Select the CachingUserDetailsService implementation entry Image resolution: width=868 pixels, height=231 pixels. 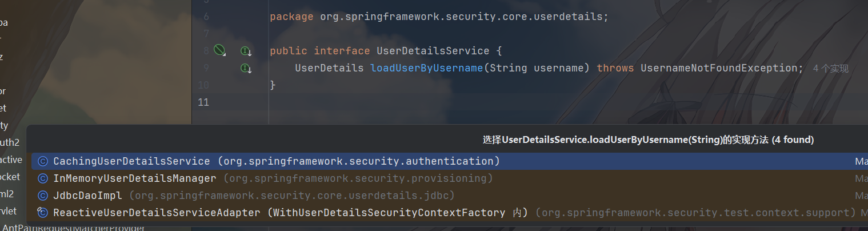click(x=131, y=161)
